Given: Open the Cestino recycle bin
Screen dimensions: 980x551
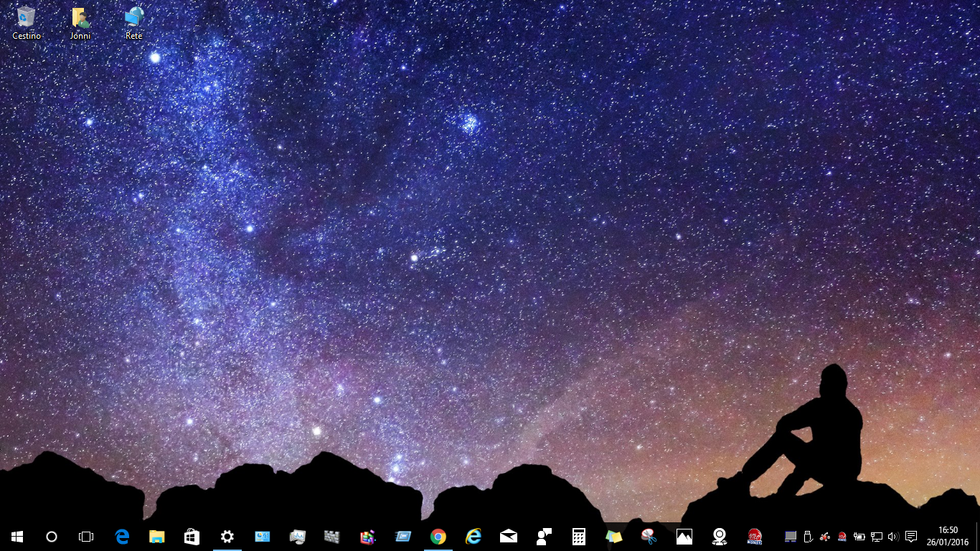Looking at the screenshot, I should pyautogui.click(x=26, y=18).
